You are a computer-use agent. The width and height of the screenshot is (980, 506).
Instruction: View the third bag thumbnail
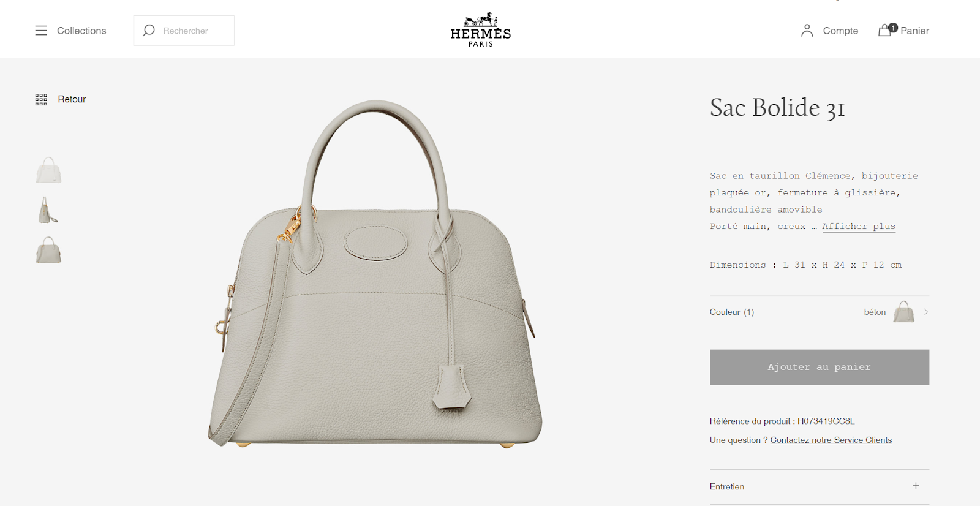pos(48,250)
